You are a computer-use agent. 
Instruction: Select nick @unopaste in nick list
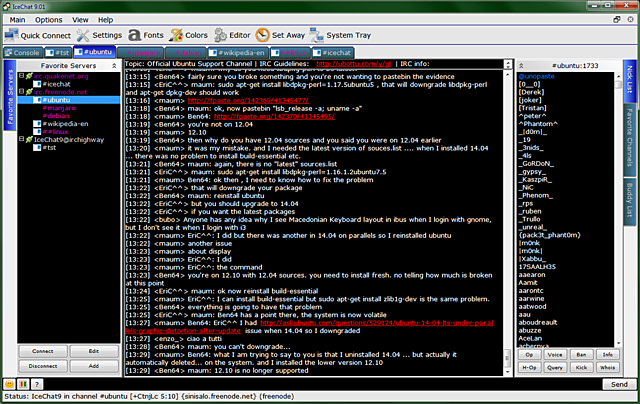tap(536, 76)
